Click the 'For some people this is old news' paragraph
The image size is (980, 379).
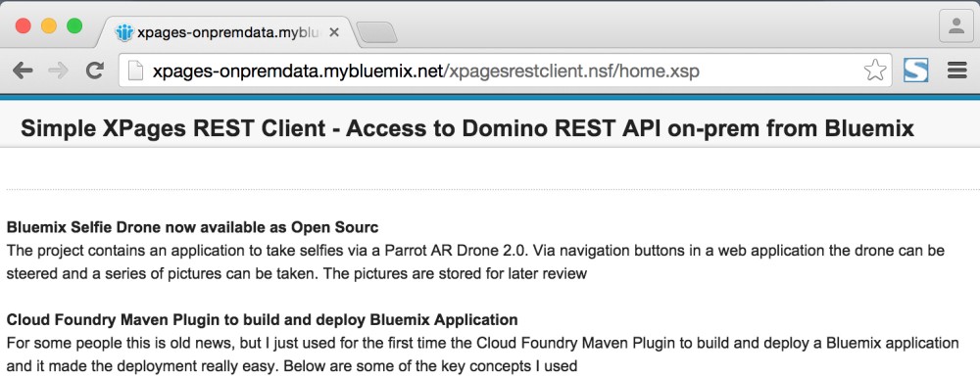click(x=482, y=354)
